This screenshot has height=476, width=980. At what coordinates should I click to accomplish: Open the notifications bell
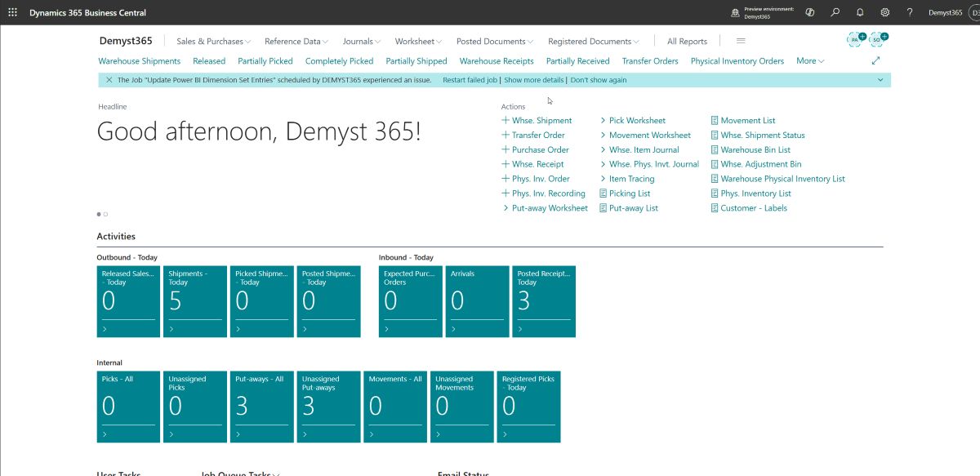[861, 12]
